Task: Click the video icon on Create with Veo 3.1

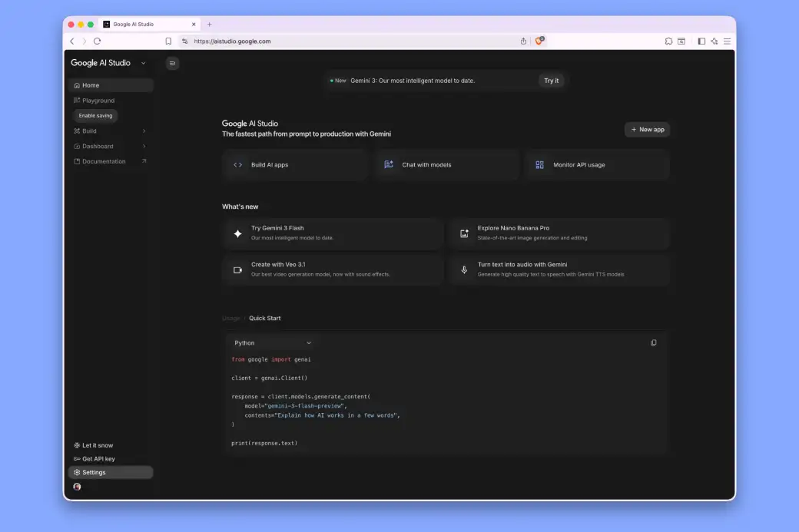Action: pos(238,269)
